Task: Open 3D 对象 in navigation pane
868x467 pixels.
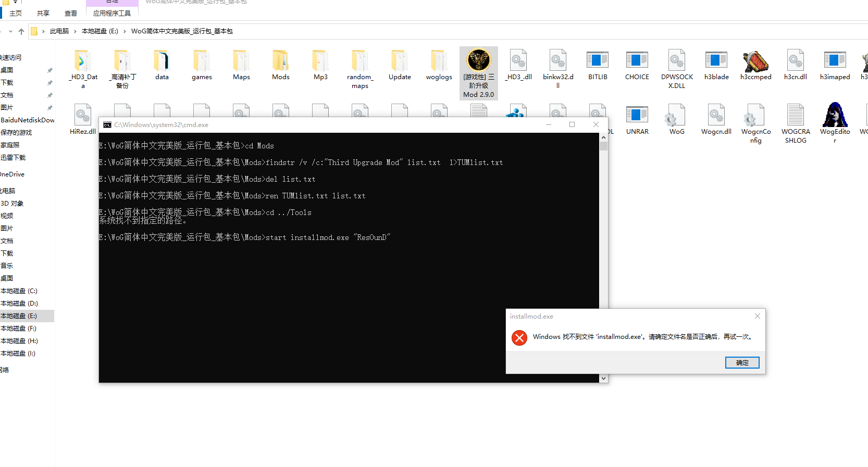Action: pos(13,204)
